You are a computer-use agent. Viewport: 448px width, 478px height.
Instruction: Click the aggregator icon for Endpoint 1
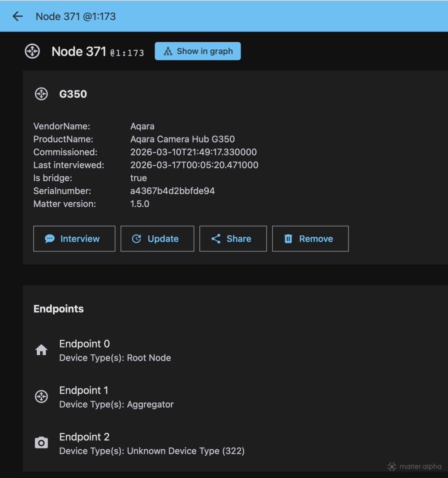[41, 397]
